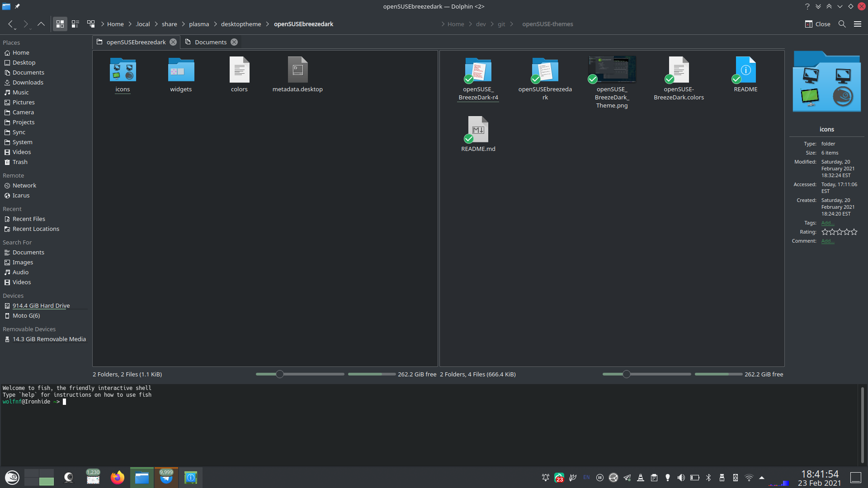Image resolution: width=868 pixels, height=488 pixels.
Task: Focus the fish terminal prompt
Action: tap(64, 402)
